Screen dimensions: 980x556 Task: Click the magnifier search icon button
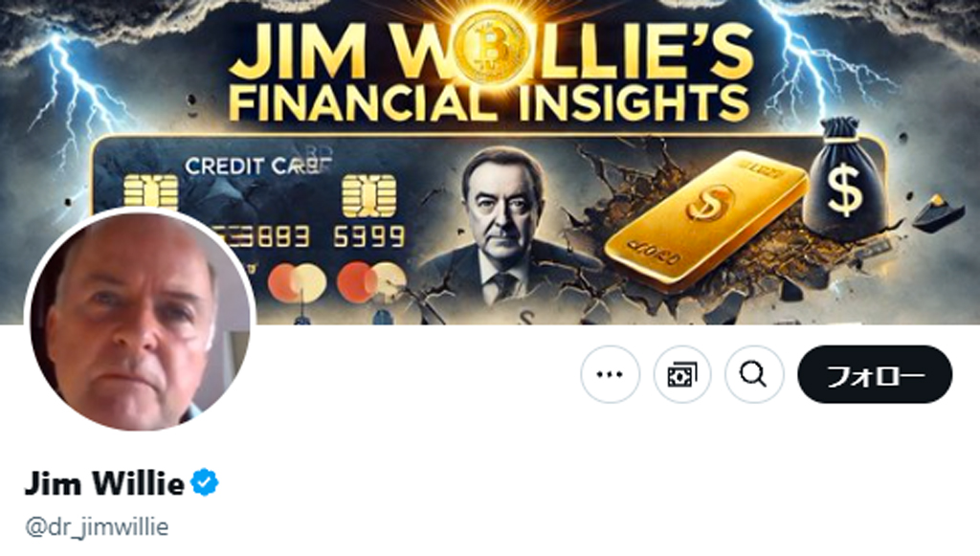(x=754, y=374)
